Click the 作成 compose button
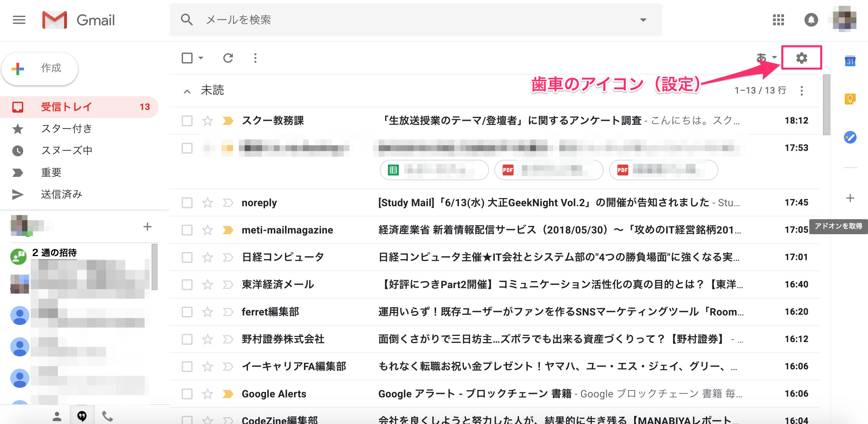The width and height of the screenshot is (868, 424). click(40, 69)
